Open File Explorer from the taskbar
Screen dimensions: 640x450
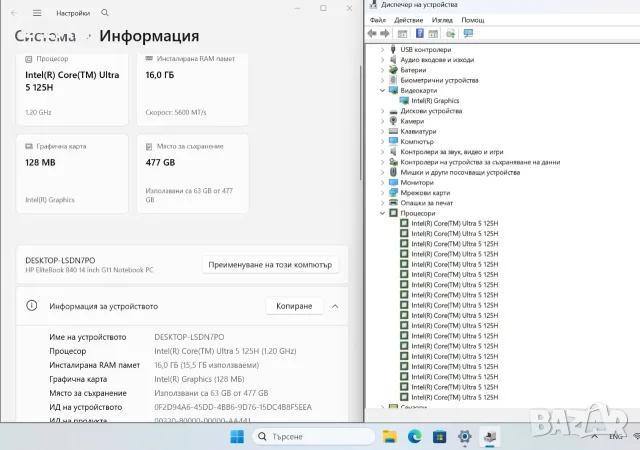pyautogui.click(x=390, y=437)
